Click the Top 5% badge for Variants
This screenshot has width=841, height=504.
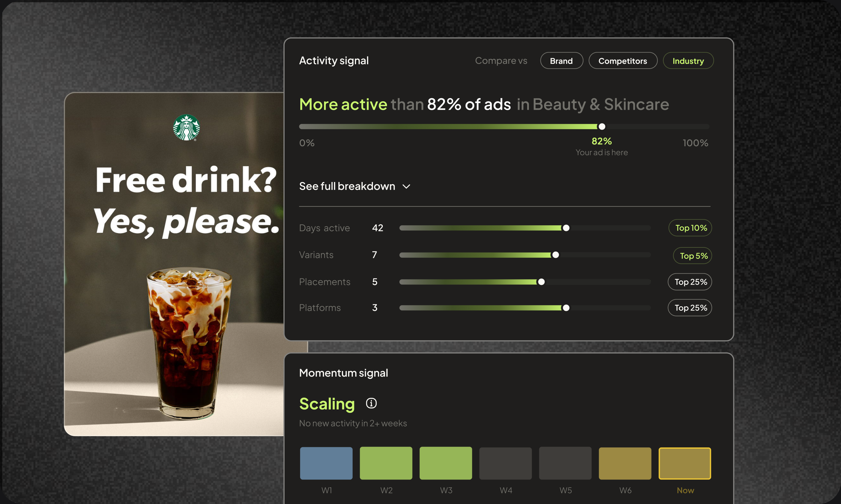[692, 256]
